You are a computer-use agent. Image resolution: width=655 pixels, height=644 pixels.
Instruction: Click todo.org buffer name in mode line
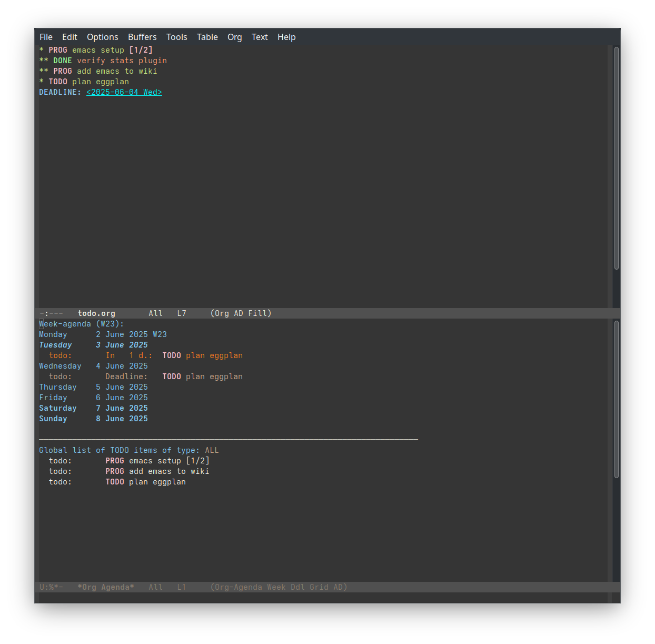[x=96, y=313]
